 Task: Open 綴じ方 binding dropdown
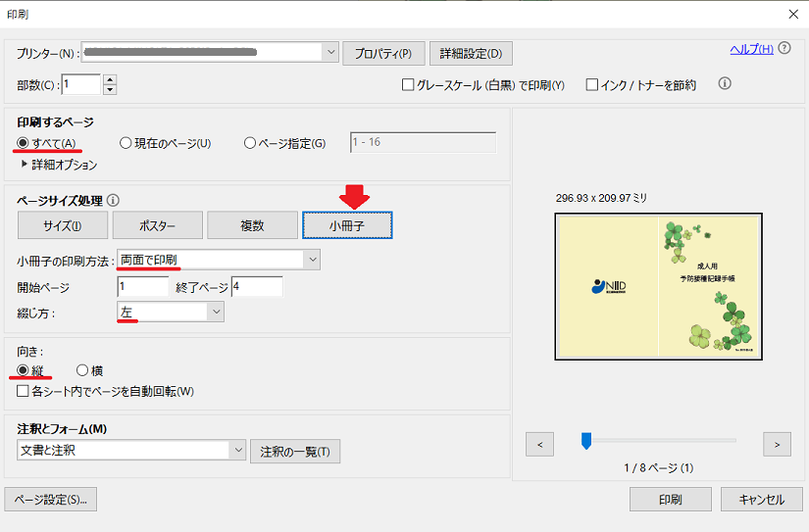216,312
